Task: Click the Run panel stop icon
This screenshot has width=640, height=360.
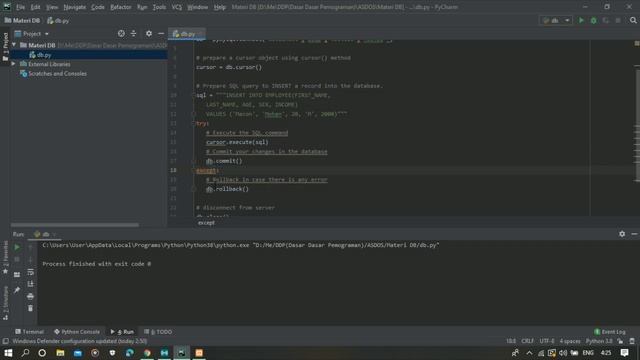Action: tap(17, 260)
